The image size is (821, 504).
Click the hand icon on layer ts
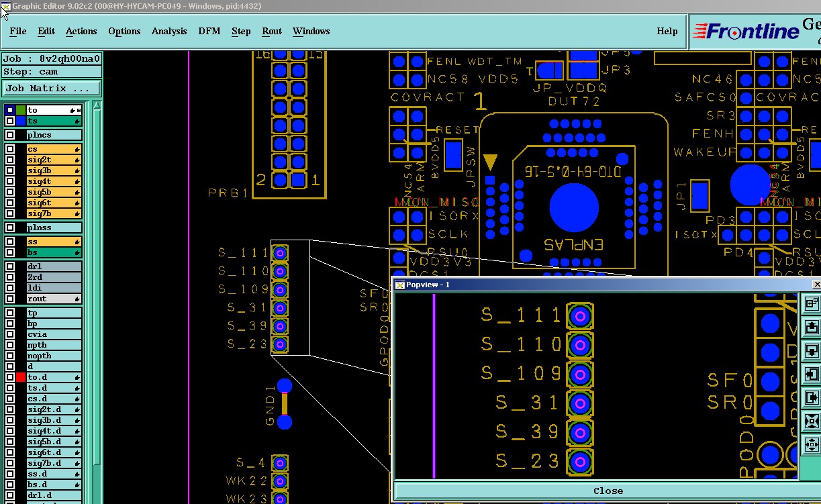click(78, 121)
